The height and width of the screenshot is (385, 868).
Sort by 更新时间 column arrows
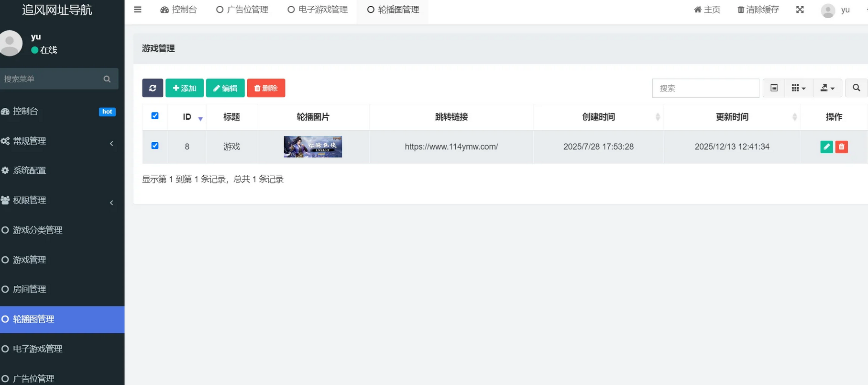click(x=794, y=117)
